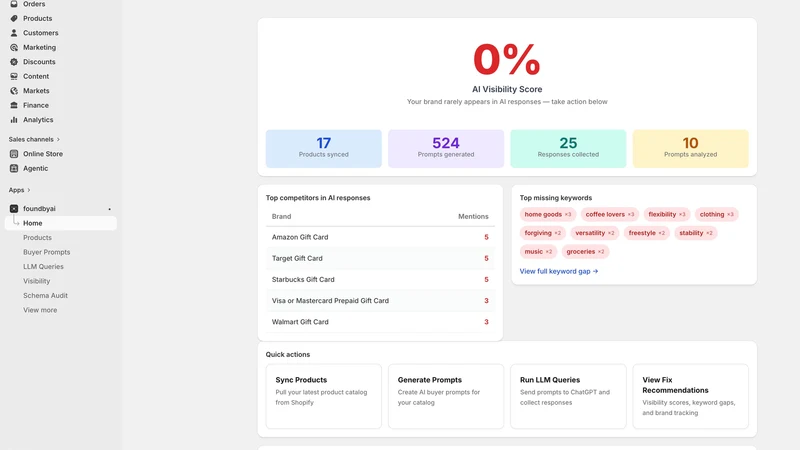Click the 'stability' keyword tag
Viewport: 800px width, 450px height.
[695, 233]
